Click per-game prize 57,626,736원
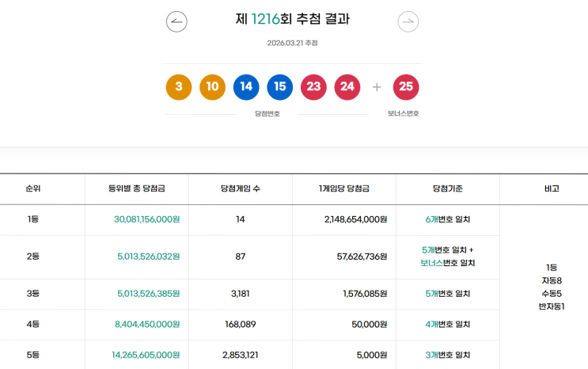The image size is (588, 369). (362, 257)
